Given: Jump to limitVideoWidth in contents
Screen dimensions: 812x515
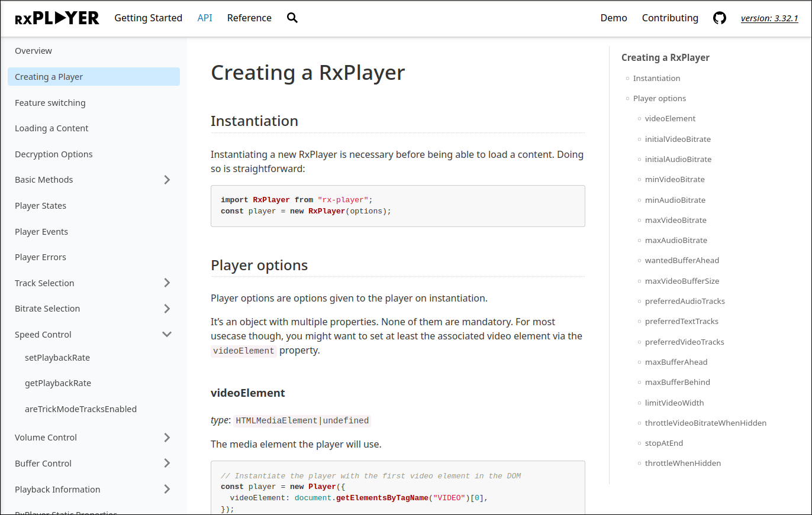Looking at the screenshot, I should 675,403.
